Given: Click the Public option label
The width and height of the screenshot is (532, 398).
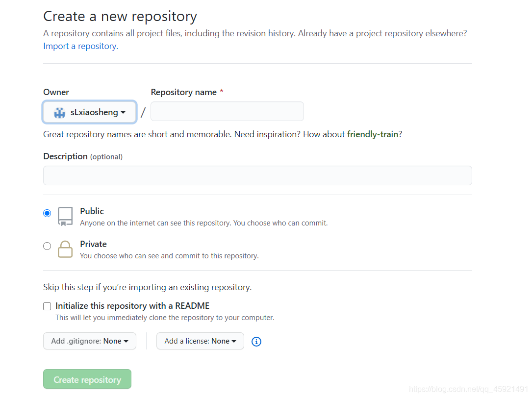Looking at the screenshot, I should coord(92,211).
